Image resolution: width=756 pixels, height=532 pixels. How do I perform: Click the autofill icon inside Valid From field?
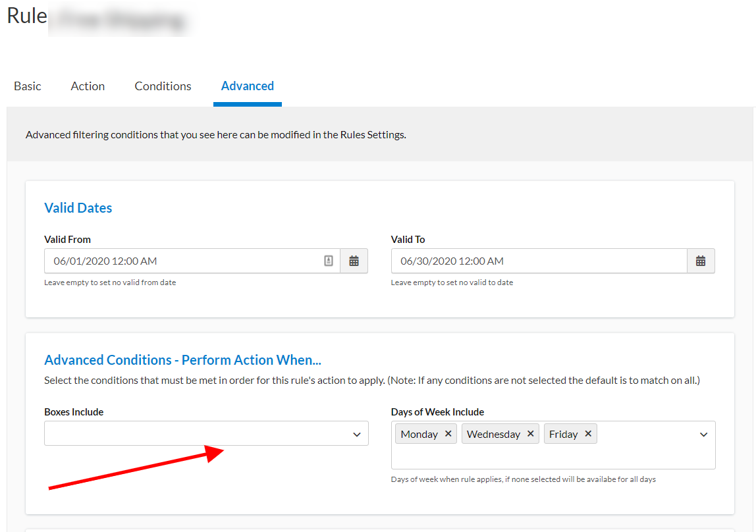(x=329, y=261)
